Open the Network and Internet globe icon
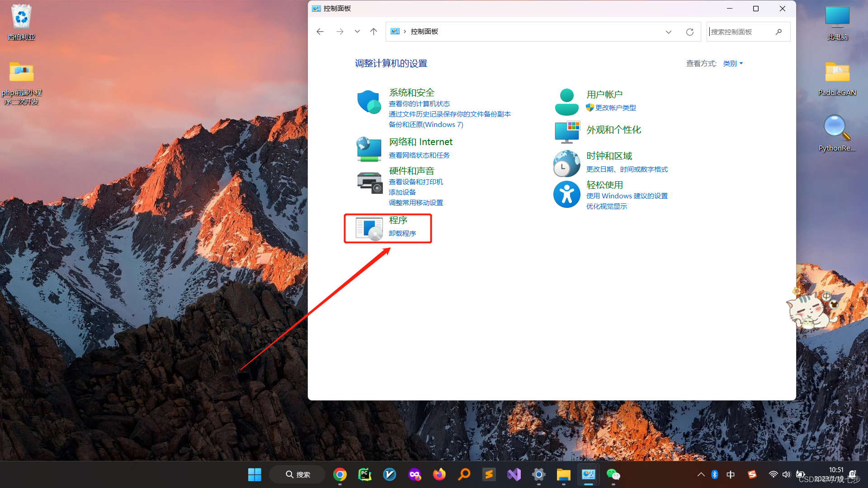Viewport: 868px width, 488px height. click(369, 149)
